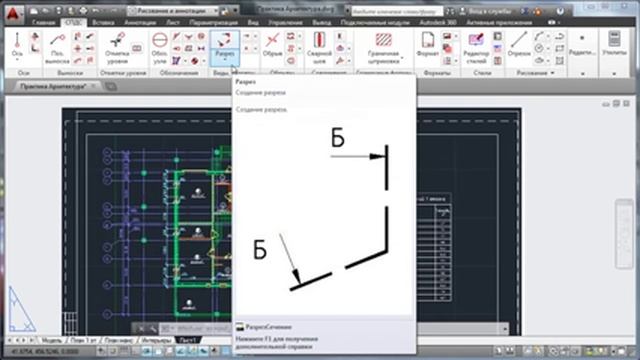
Task: Open the Редактор стилей style editor
Action: (x=476, y=48)
